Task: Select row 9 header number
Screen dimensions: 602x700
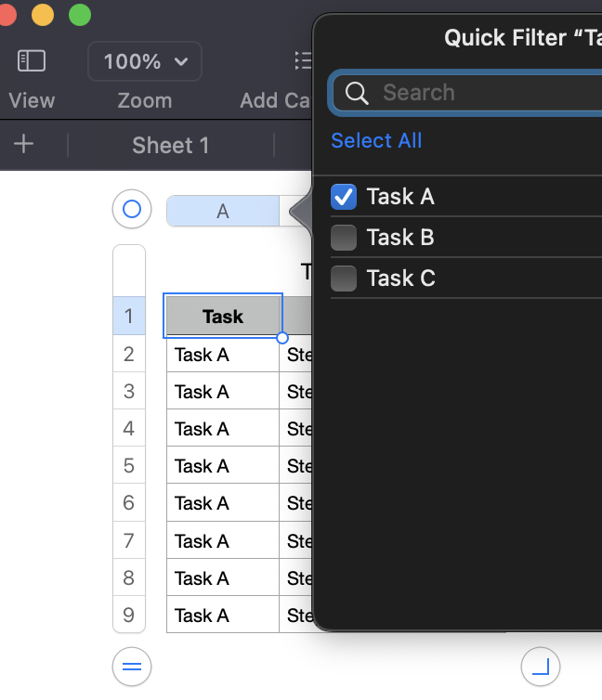Action: pyautogui.click(x=129, y=615)
